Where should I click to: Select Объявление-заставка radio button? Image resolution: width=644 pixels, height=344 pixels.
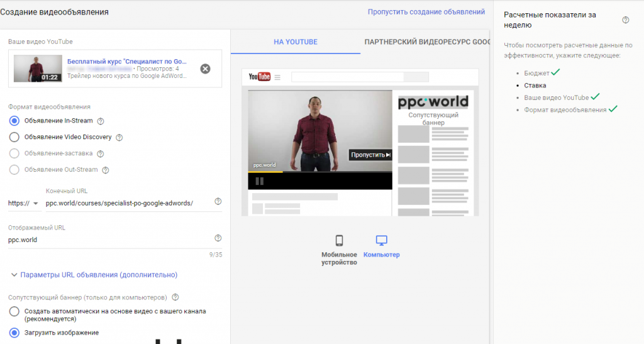coord(14,153)
